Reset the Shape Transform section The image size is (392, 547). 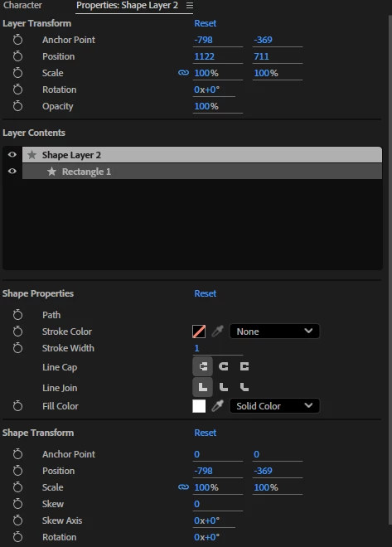205,433
